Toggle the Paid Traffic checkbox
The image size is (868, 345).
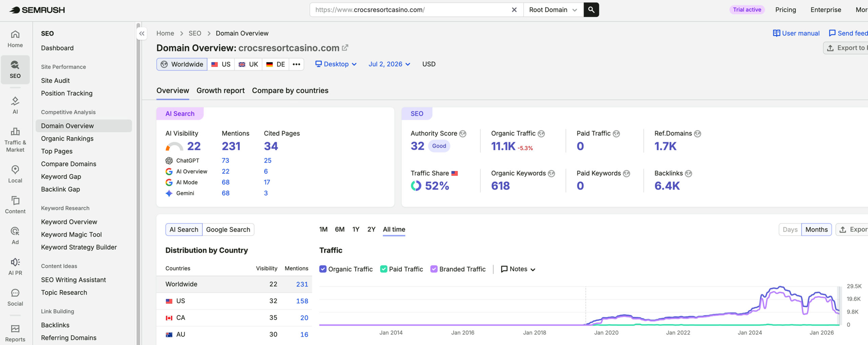pyautogui.click(x=383, y=269)
